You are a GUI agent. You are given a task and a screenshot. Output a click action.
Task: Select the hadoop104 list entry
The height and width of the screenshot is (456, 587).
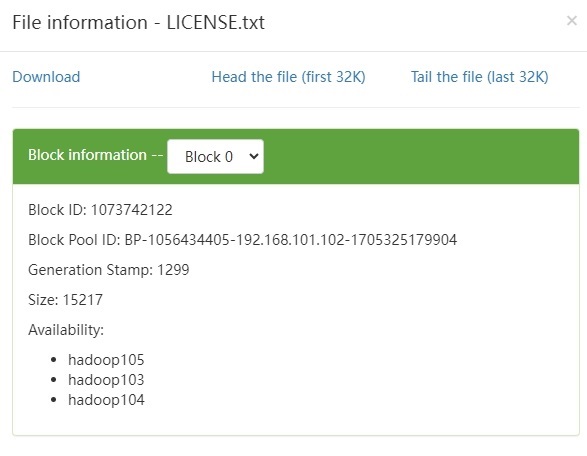(x=106, y=400)
